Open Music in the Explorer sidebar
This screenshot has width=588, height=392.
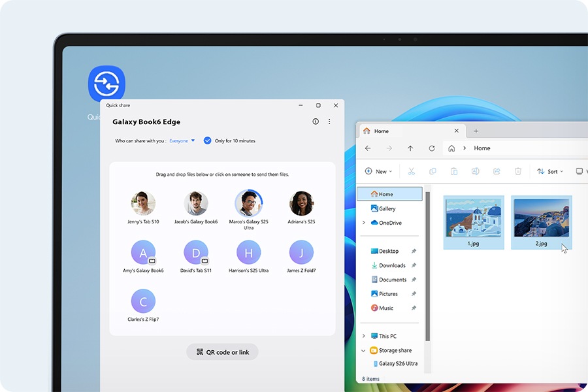382,308
